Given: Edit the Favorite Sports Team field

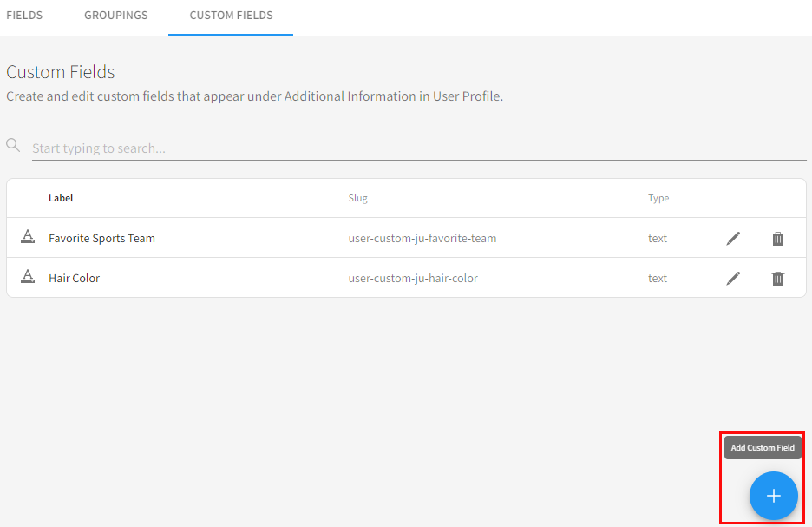Looking at the screenshot, I should (733, 239).
